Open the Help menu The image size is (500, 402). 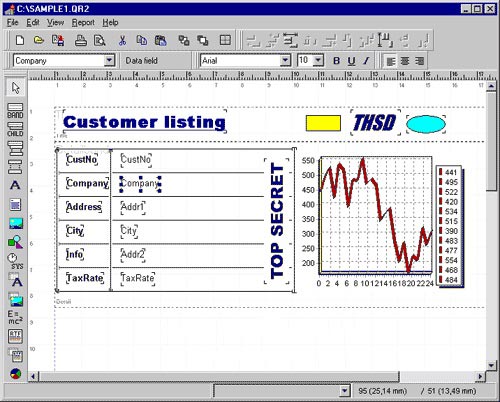(x=110, y=23)
